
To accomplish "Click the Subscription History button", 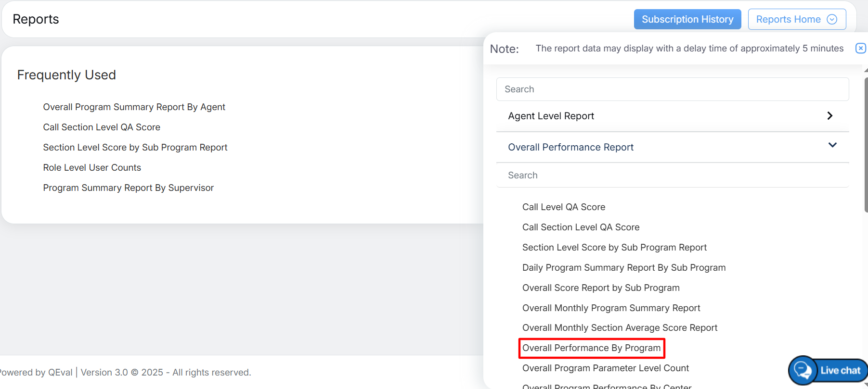I will tap(687, 19).
